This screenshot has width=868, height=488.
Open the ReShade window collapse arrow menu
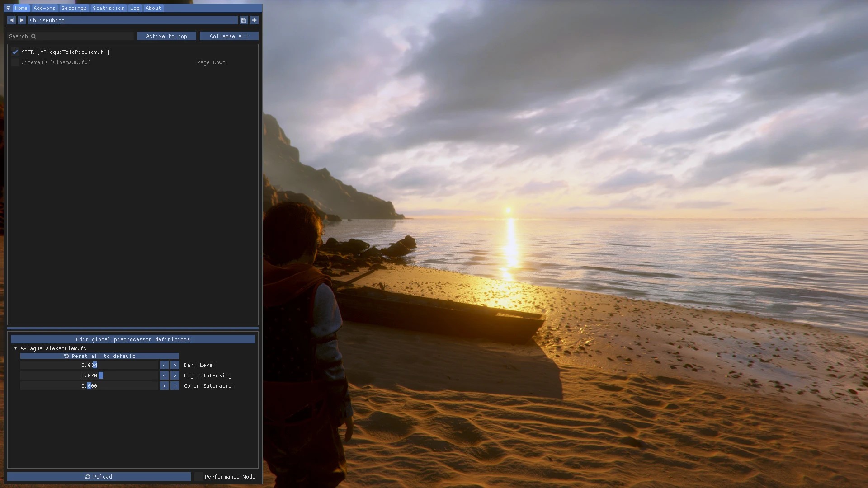(x=8, y=8)
